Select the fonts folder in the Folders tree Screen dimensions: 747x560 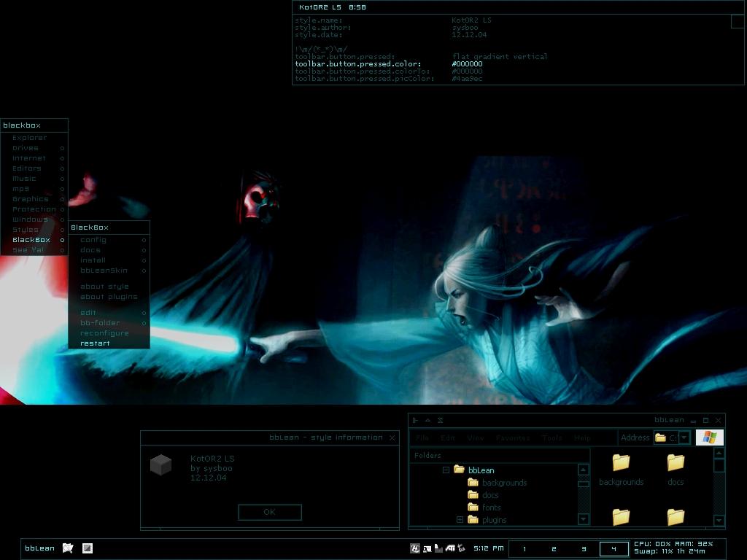491,507
